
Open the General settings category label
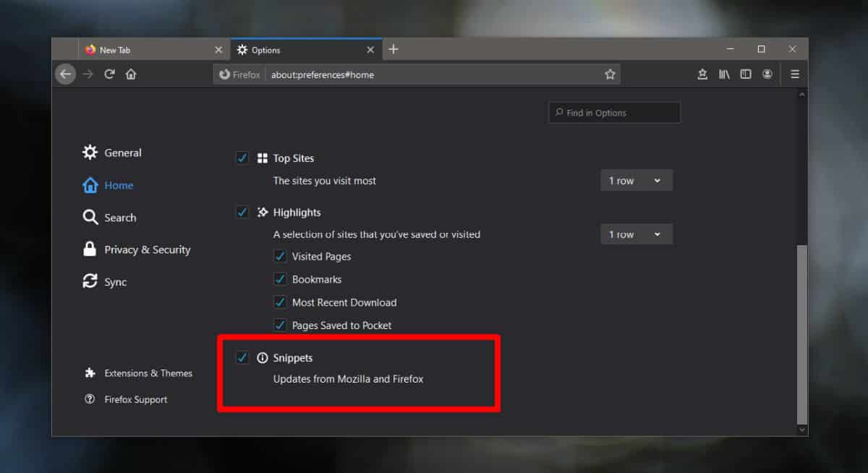pyautogui.click(x=123, y=153)
